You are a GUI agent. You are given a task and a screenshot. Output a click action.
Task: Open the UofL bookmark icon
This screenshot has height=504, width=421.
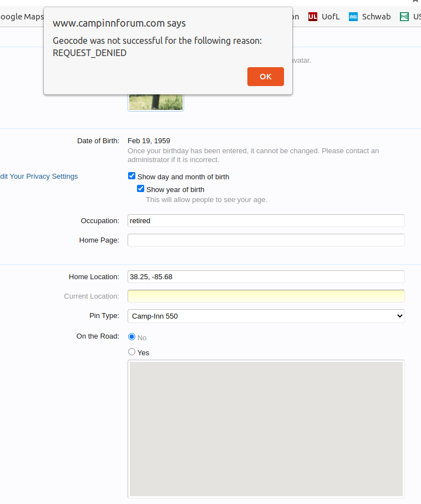(x=313, y=17)
